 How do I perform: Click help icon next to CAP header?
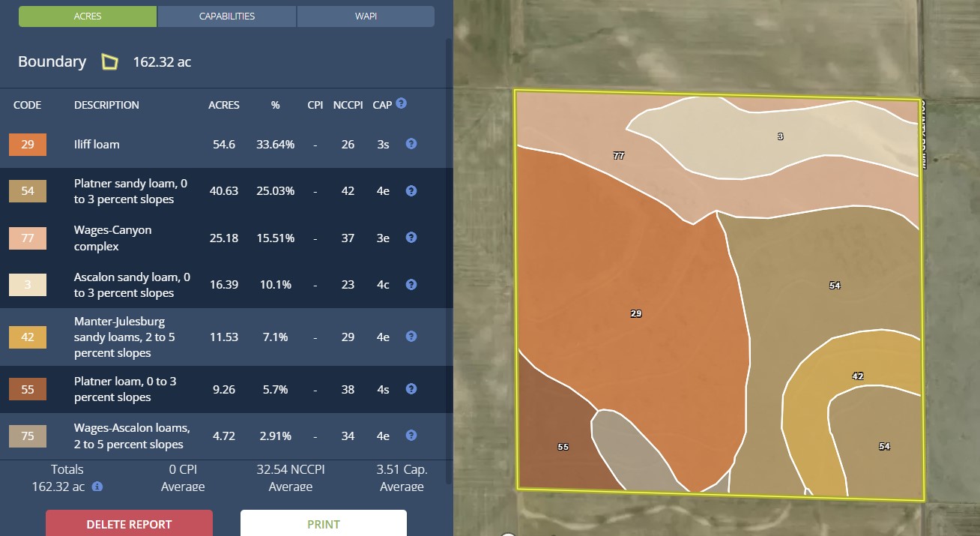(x=401, y=103)
